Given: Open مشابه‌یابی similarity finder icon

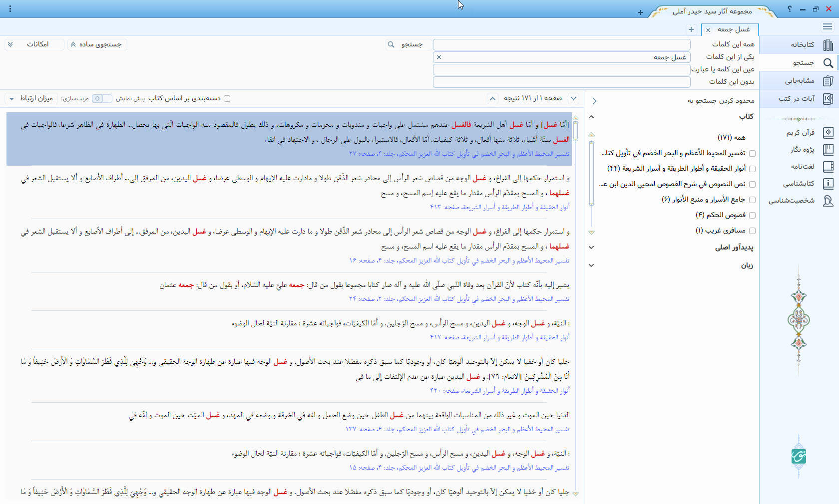Looking at the screenshot, I should pyautogui.click(x=828, y=81).
